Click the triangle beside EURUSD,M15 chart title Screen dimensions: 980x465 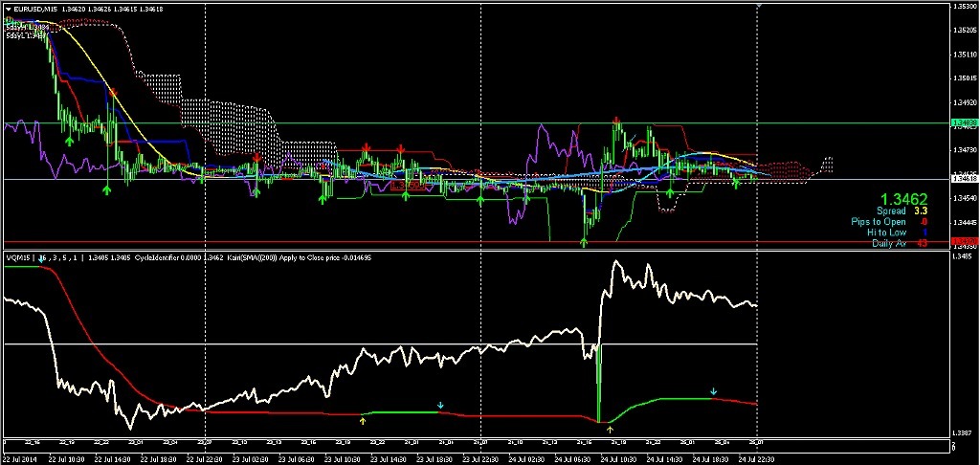(x=8, y=10)
